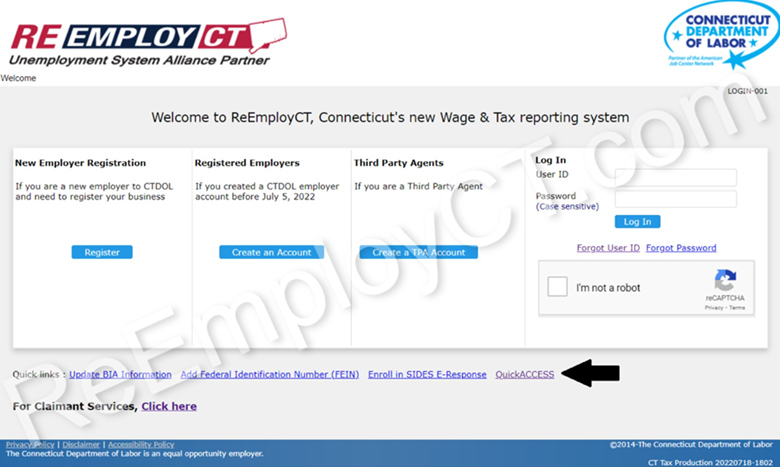Open the Privacy Policy footer link
This screenshot has width=780, height=467.
(30, 444)
